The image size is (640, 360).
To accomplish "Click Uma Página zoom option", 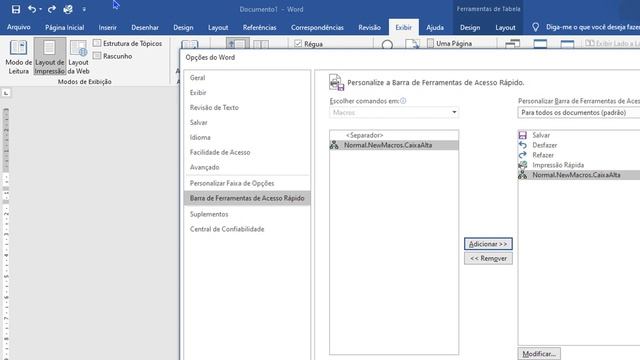I will (449, 43).
